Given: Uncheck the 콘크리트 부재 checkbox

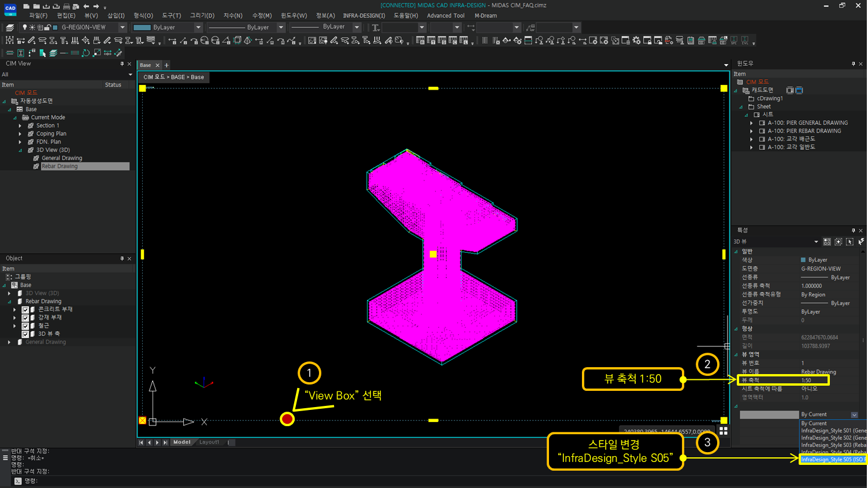Looking at the screenshot, I should point(25,310).
